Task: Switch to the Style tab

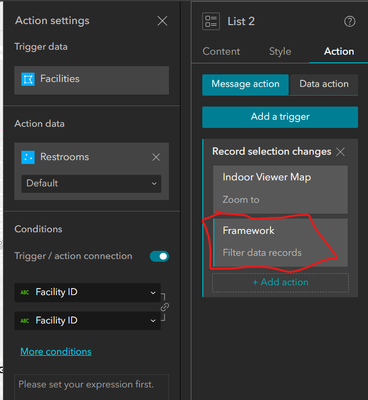Action: click(x=280, y=51)
